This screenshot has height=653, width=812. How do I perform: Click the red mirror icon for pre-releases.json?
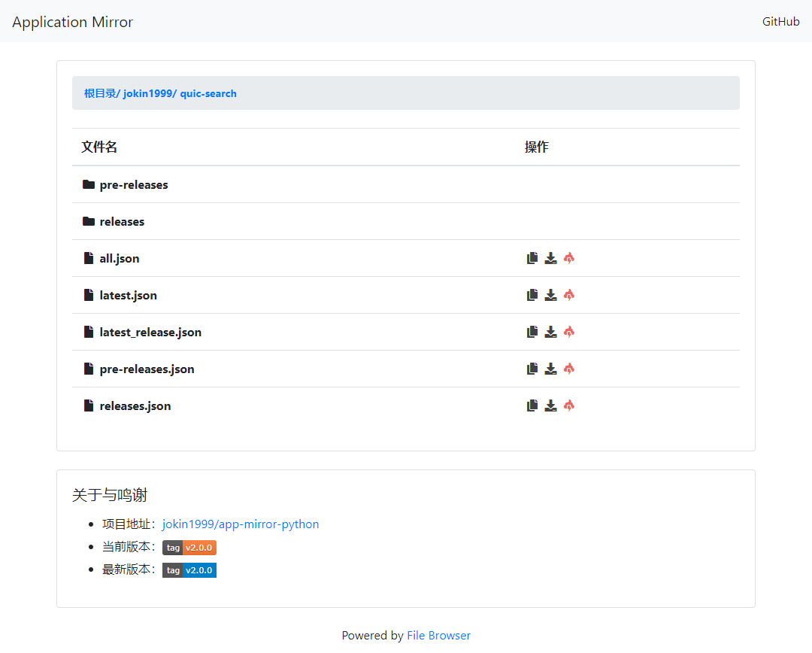pyautogui.click(x=569, y=368)
